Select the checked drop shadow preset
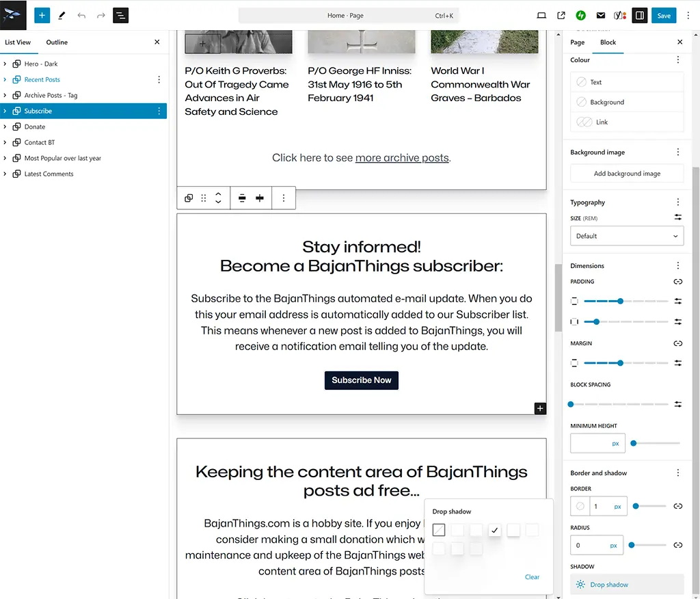The image size is (700, 599). point(494,530)
